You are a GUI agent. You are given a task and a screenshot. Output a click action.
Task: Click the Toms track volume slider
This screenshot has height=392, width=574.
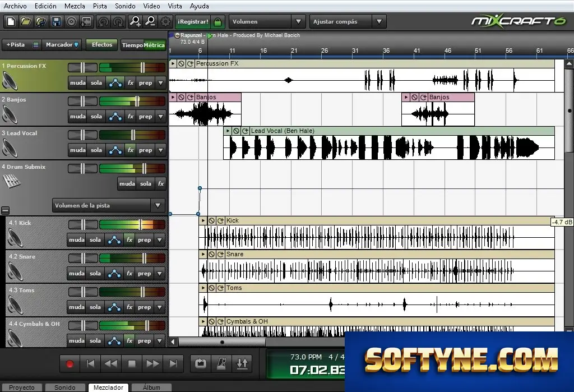pos(132,292)
